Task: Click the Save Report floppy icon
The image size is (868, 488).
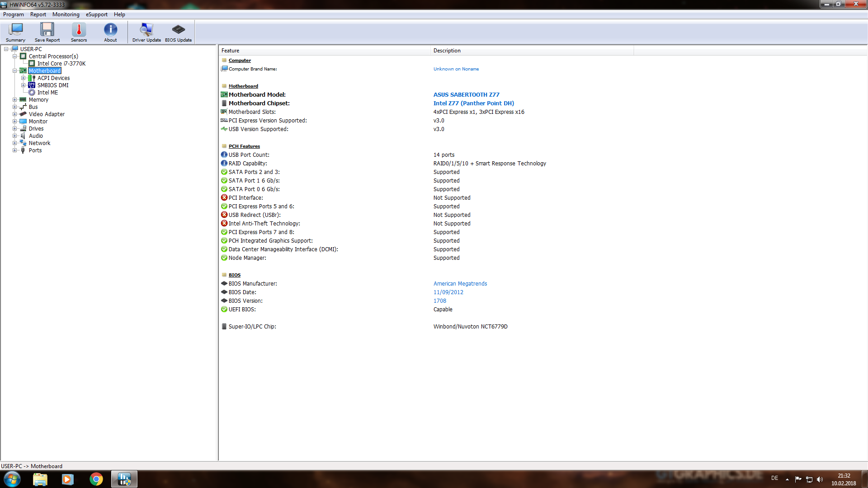Action: click(47, 32)
